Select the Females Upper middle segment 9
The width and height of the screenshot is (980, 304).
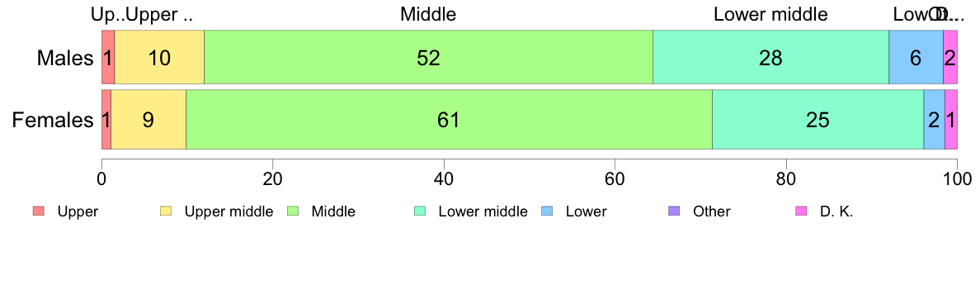pyautogui.click(x=148, y=120)
